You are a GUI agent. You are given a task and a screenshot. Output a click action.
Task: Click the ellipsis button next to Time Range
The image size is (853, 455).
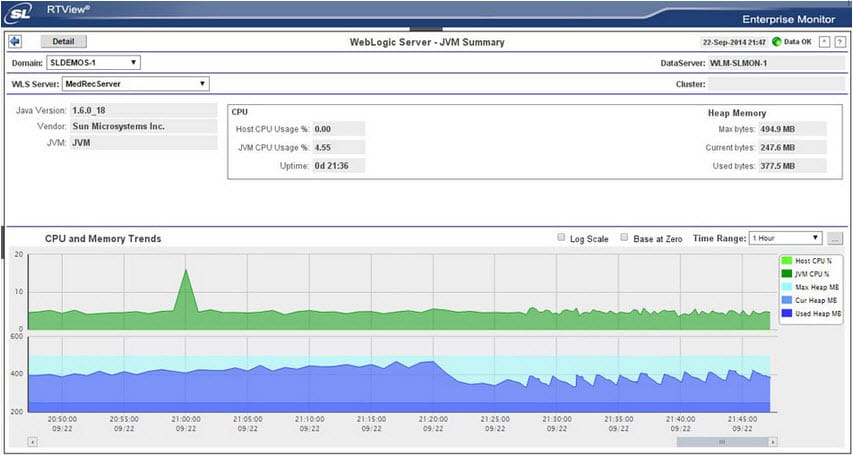coord(835,238)
